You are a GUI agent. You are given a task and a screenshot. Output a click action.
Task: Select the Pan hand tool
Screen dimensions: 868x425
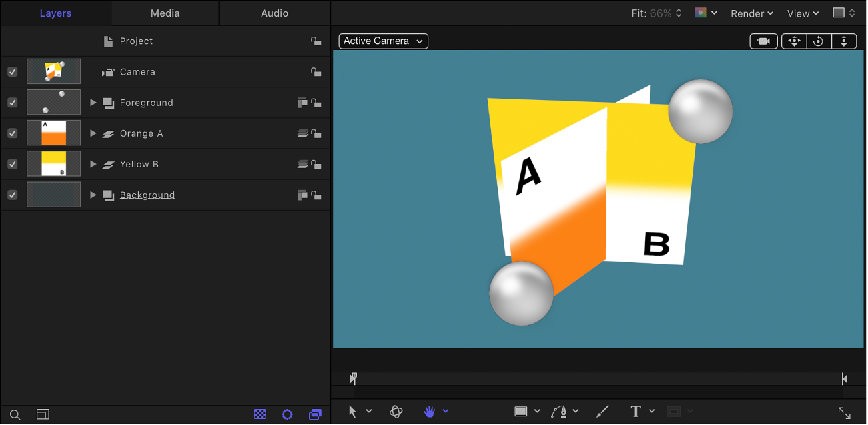pyautogui.click(x=430, y=411)
